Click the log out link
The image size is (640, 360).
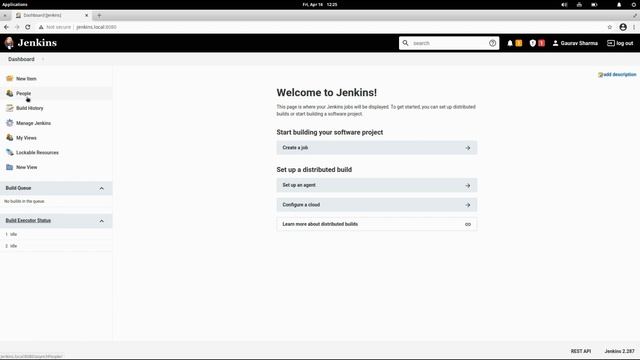620,43
